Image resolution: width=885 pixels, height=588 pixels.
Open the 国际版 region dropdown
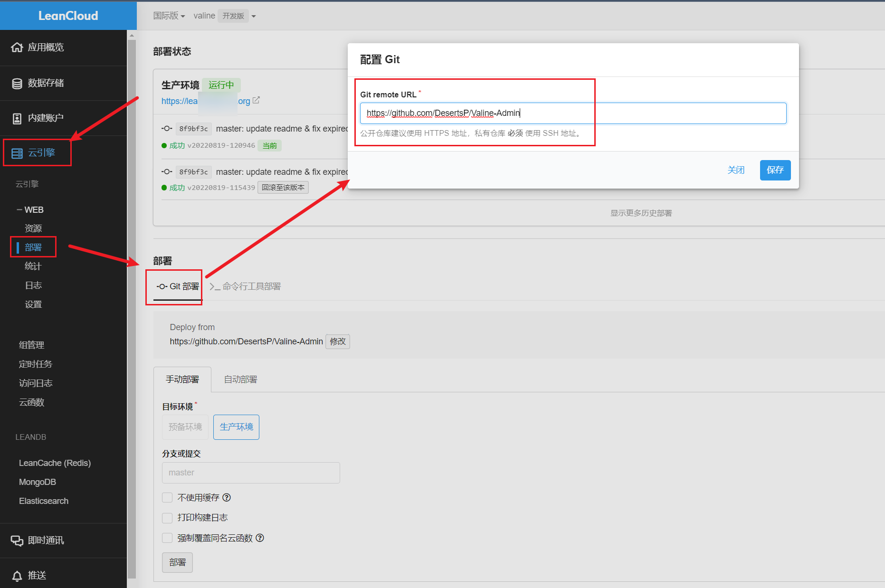coord(169,16)
